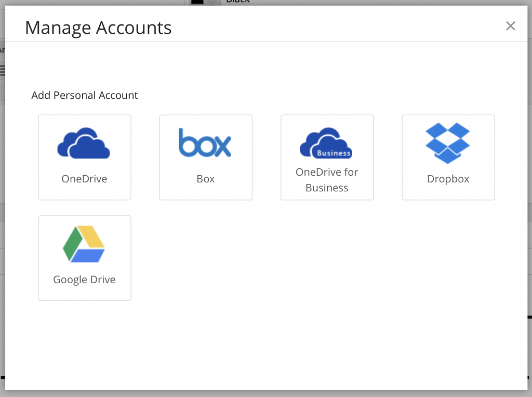This screenshot has height=397, width=532.
Task: Choose the Box account option
Action: coord(206,157)
